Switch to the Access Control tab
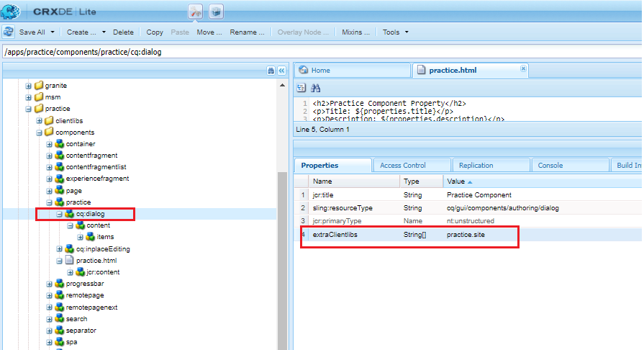 [x=402, y=166]
